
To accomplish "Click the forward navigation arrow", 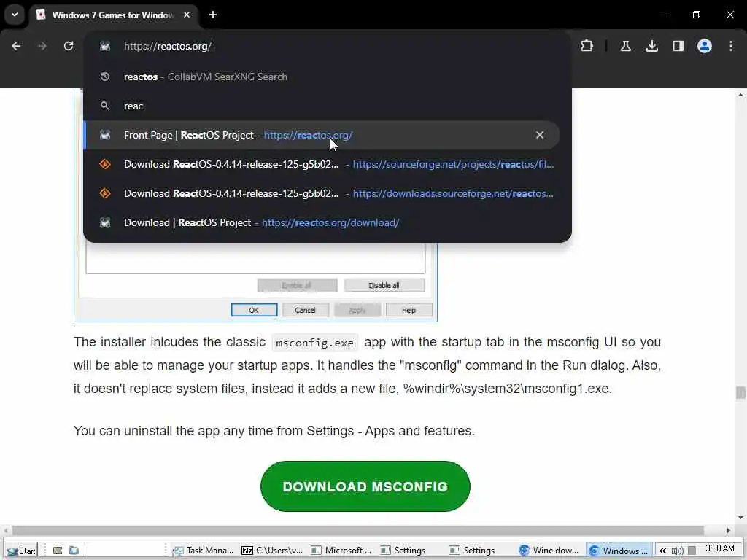I will (42, 46).
